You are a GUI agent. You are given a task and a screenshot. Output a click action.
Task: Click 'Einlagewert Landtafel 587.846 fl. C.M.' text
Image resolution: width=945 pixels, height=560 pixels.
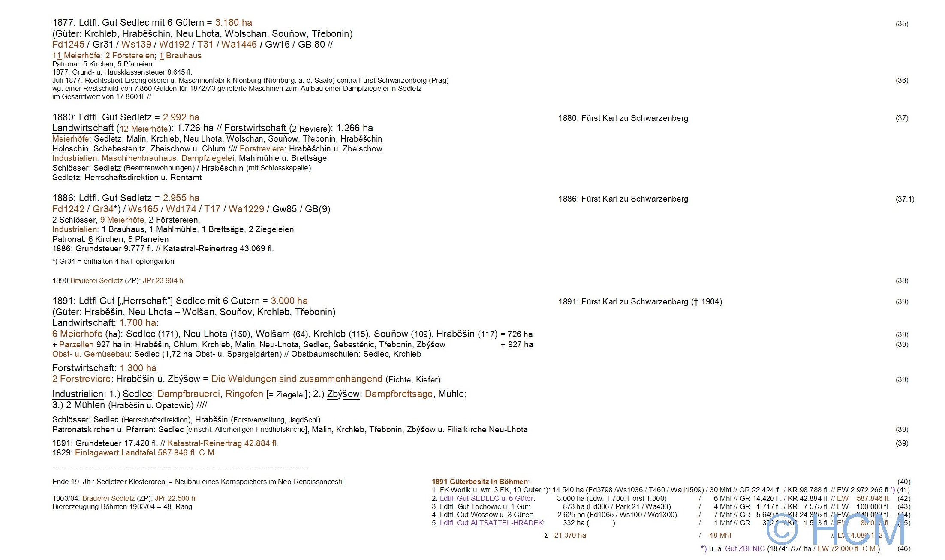coord(145,453)
